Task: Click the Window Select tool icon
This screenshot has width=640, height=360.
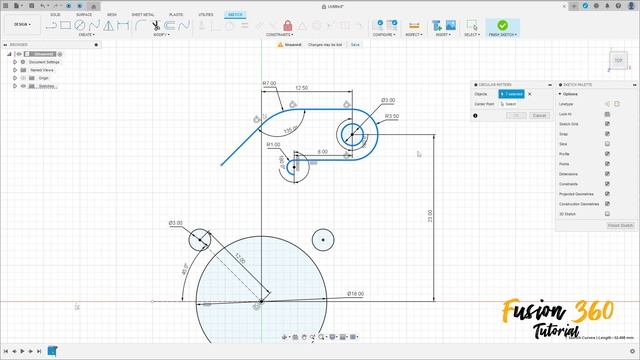Action: coord(472,25)
